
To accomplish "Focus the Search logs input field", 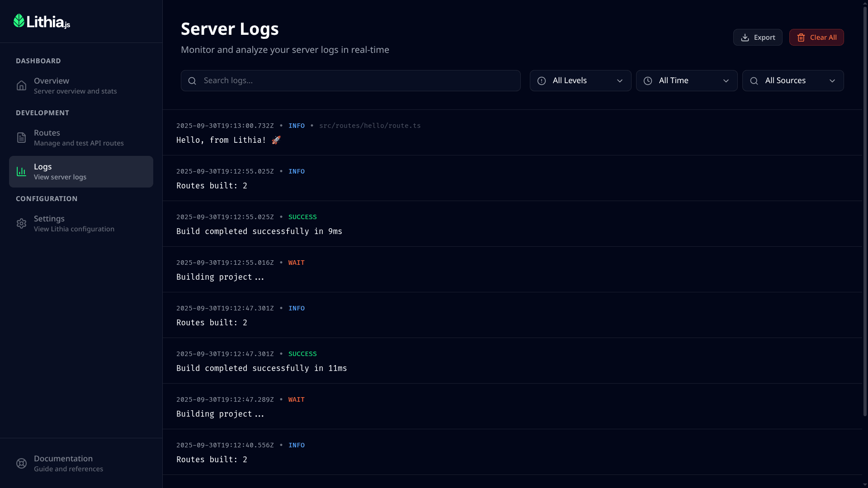I will (x=357, y=81).
